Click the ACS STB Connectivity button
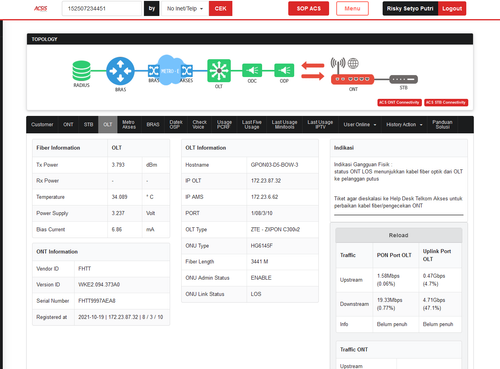The height and width of the screenshot is (369, 500). [446, 102]
